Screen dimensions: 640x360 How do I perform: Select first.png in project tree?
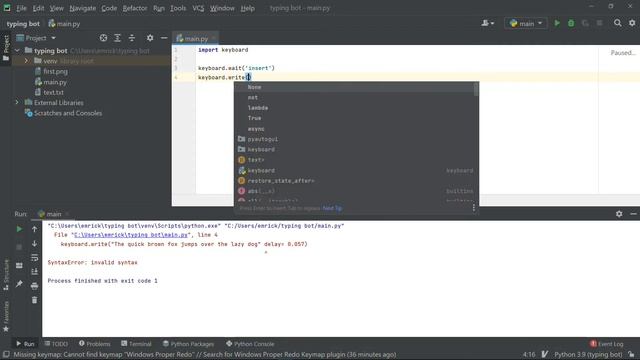55,71
